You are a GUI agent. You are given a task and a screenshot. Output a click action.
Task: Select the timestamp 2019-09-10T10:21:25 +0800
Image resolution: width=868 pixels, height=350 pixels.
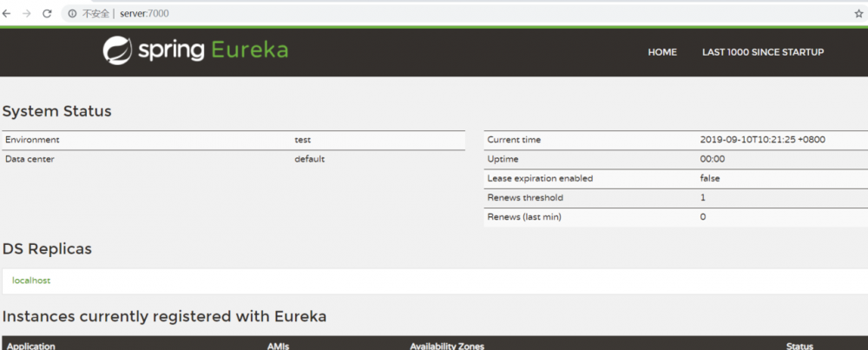762,140
